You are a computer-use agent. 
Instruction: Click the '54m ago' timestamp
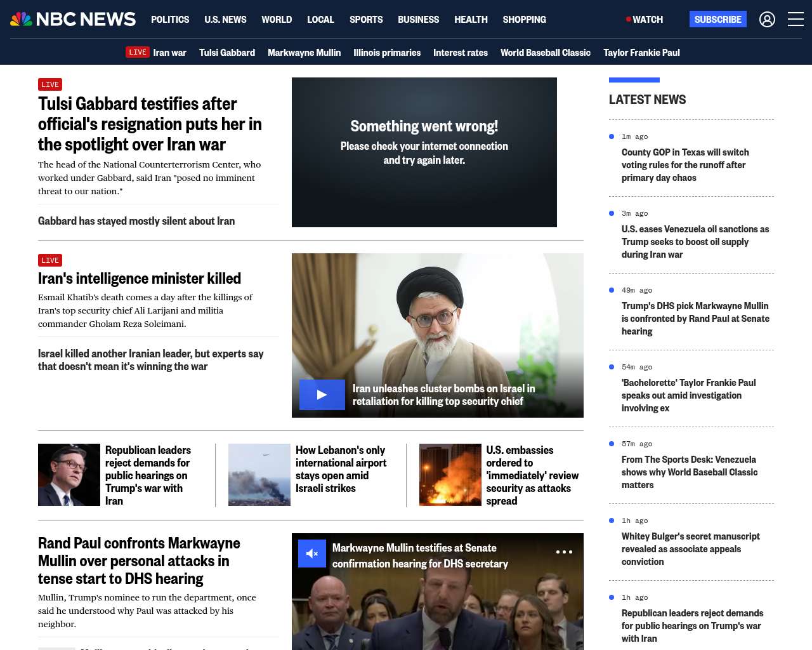tap(637, 367)
